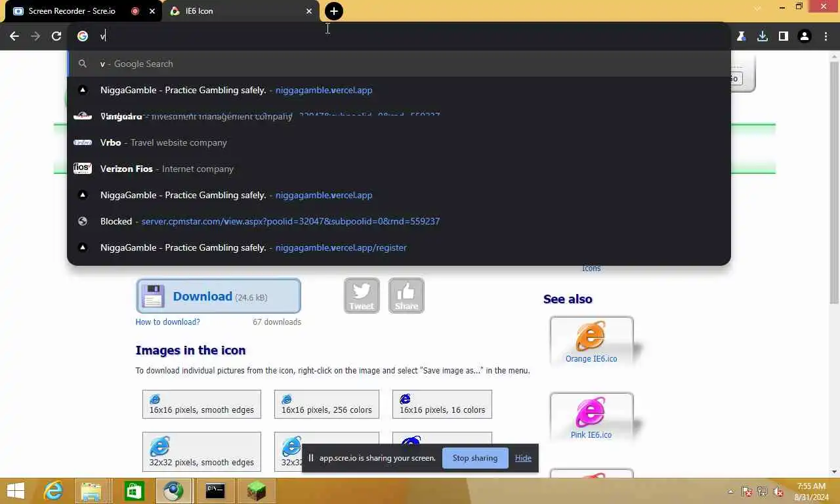Viewport: 840px width, 504px height.
Task: Open the Pink IE6.ico related icon
Action: pos(591,417)
